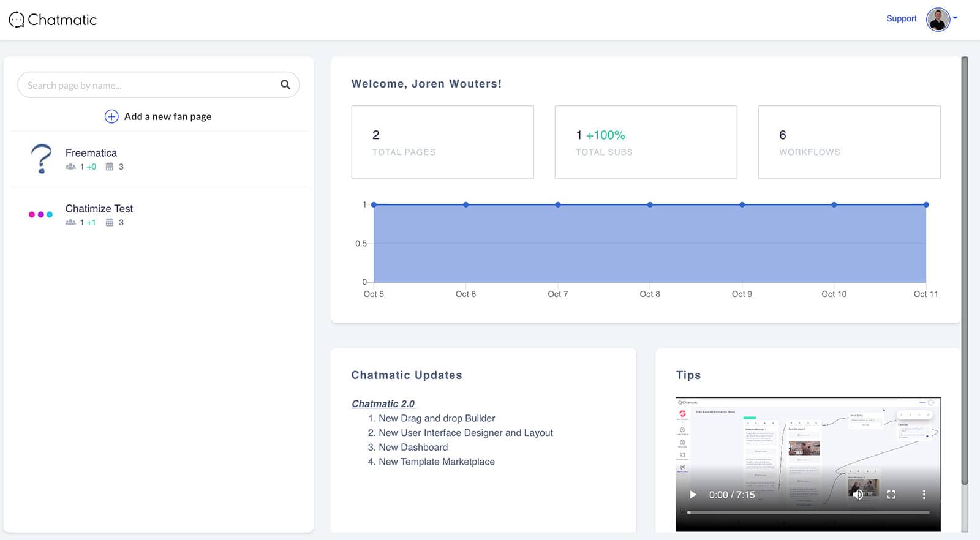The width and height of the screenshot is (980, 540).
Task: Click the Chatmatic Updates heading
Action: pos(407,375)
